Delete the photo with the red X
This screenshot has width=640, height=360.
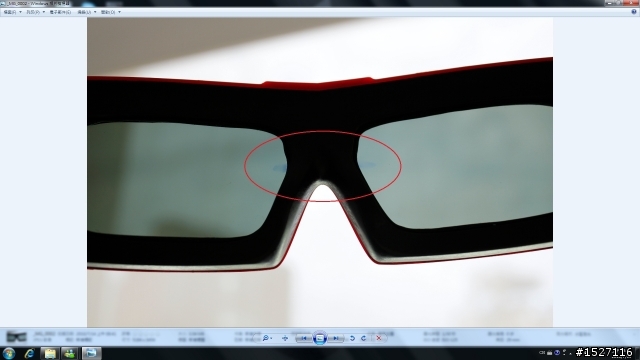coord(379,338)
